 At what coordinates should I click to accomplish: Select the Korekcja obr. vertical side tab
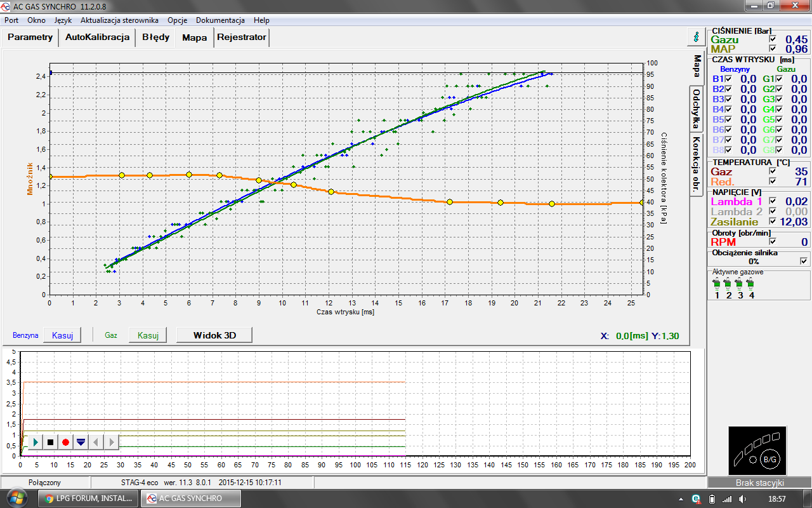pos(697,164)
